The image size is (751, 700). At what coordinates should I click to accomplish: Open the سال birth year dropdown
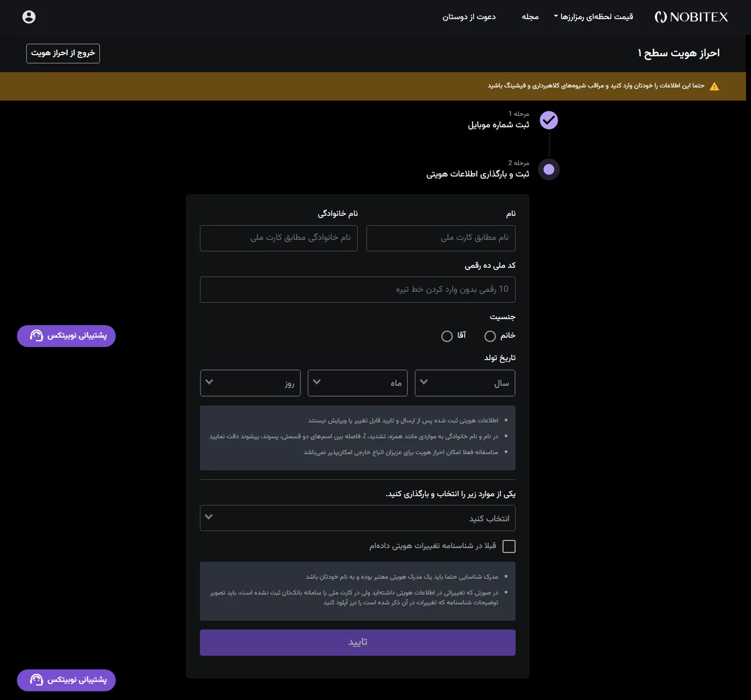pyautogui.click(x=465, y=383)
